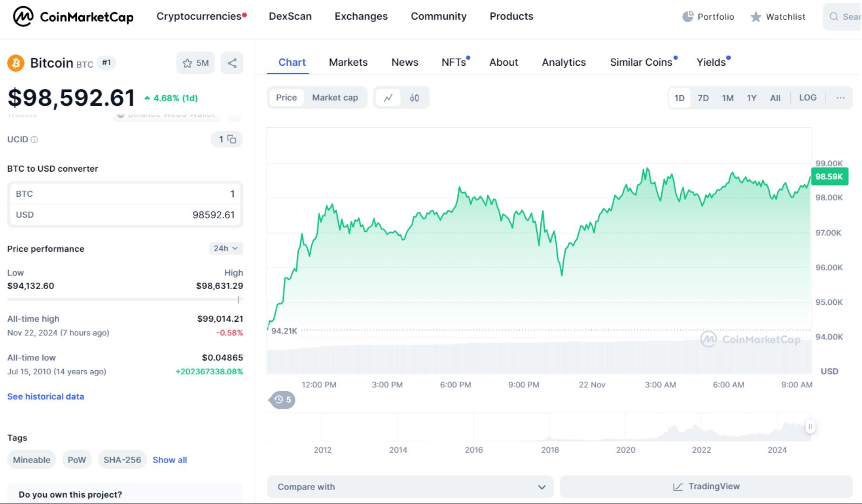Screen dimensions: 862x504
Task: Switch price display to Market cap
Action: point(335,97)
